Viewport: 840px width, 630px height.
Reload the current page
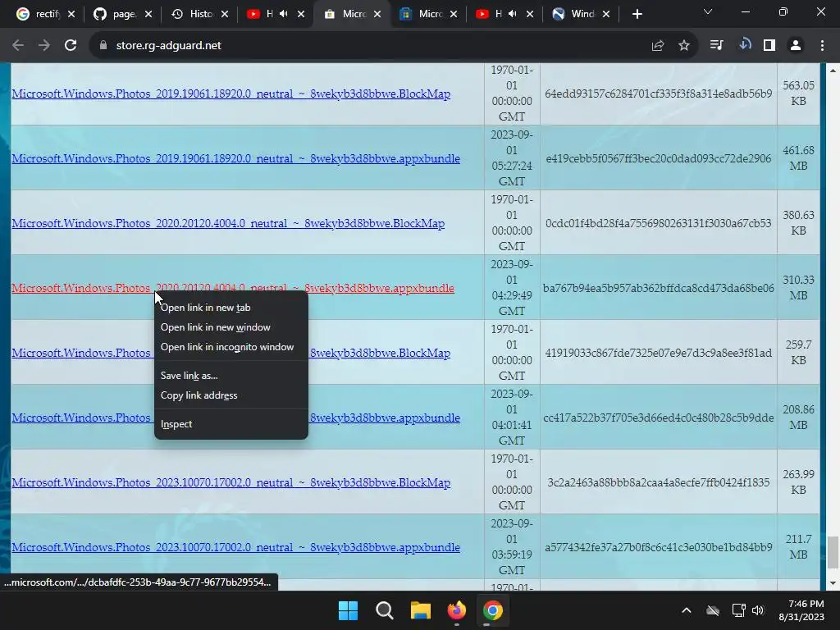[x=71, y=46]
